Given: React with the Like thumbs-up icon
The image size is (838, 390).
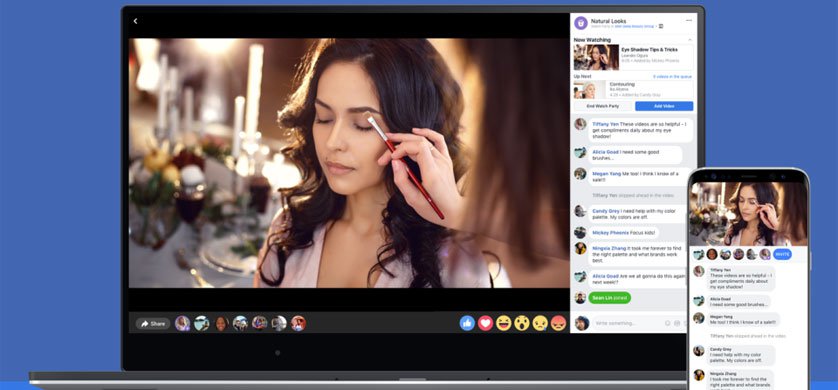Looking at the screenshot, I should [467, 323].
